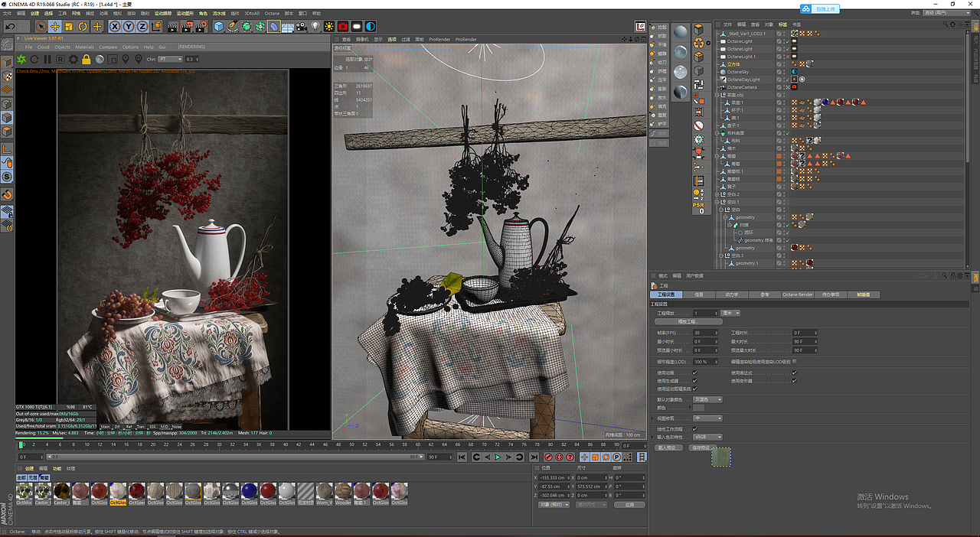
Task: Toggle the OctaneDayLight green check enable flag
Action: click(786, 80)
